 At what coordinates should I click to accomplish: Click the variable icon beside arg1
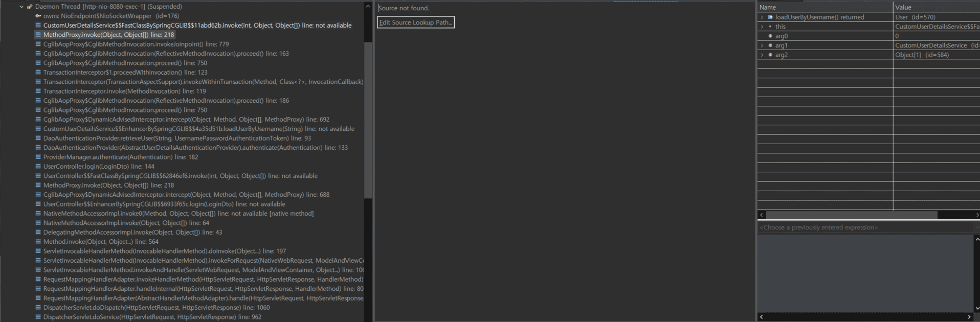point(770,45)
